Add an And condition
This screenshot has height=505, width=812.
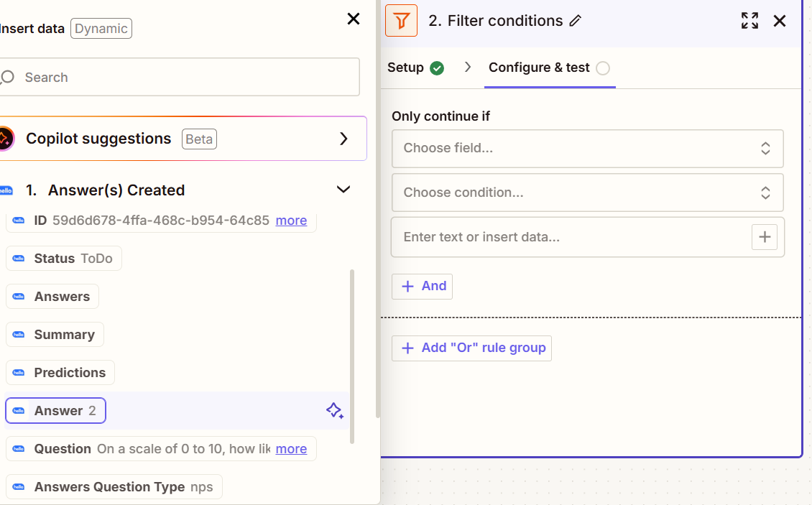(423, 286)
